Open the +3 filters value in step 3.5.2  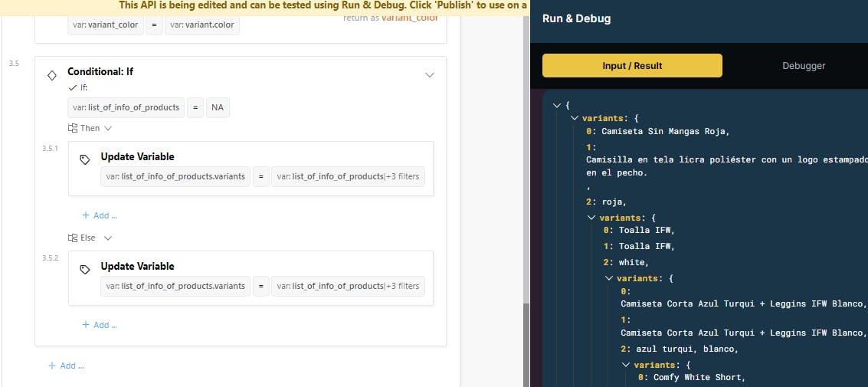[349, 287]
